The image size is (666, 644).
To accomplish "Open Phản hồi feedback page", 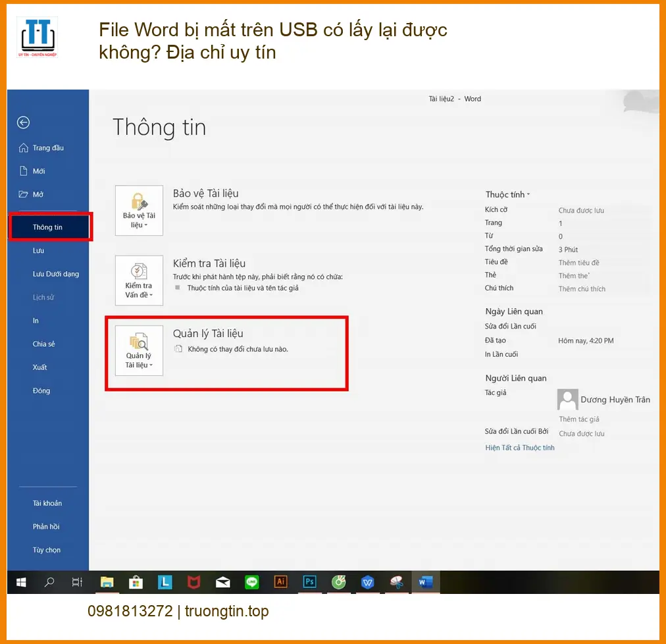I will (x=46, y=527).
